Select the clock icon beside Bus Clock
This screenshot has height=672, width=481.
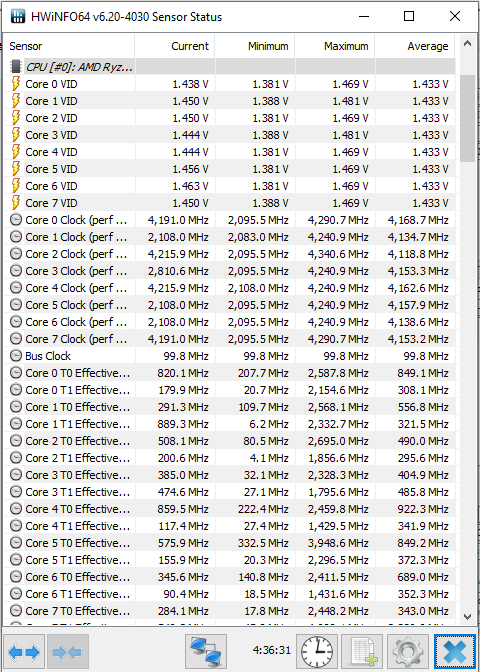16,356
